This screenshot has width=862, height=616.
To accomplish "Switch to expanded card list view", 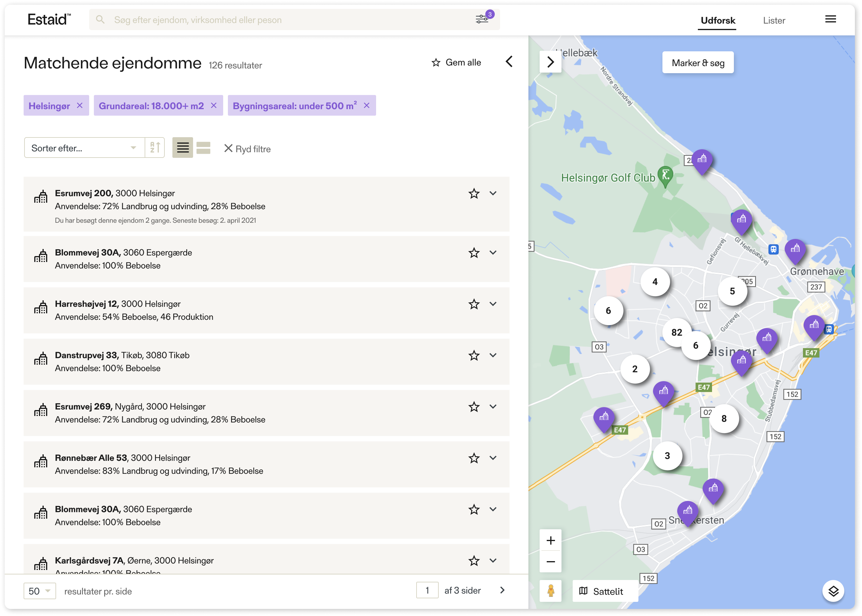I will point(203,148).
